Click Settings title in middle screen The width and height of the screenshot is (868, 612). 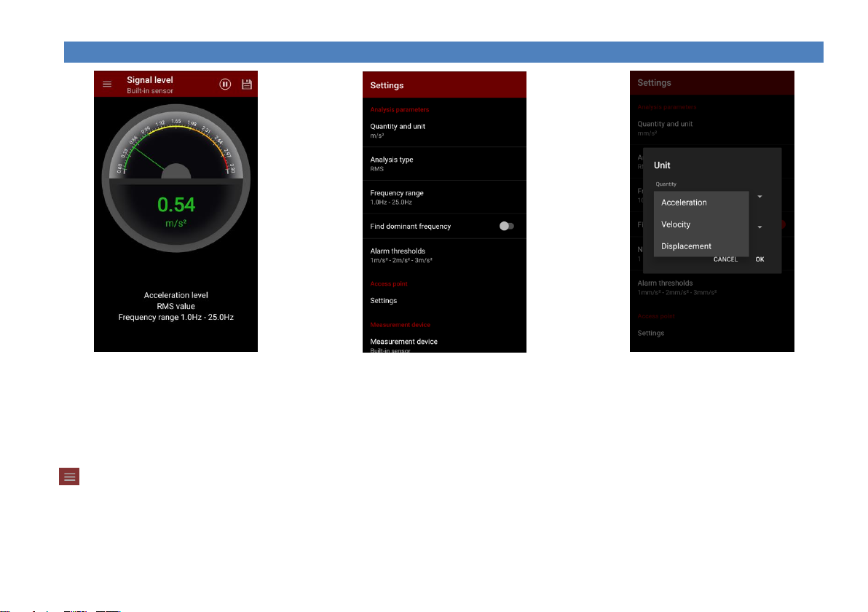pos(387,85)
